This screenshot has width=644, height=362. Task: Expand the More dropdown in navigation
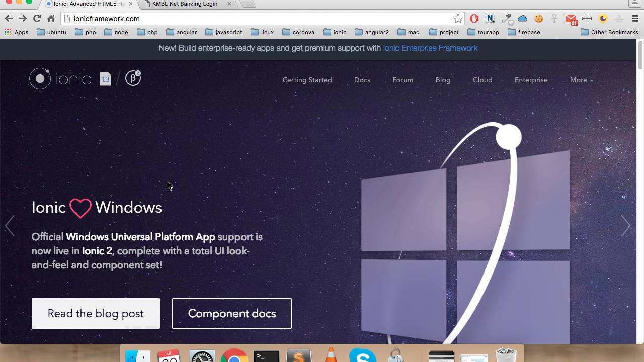coord(581,80)
